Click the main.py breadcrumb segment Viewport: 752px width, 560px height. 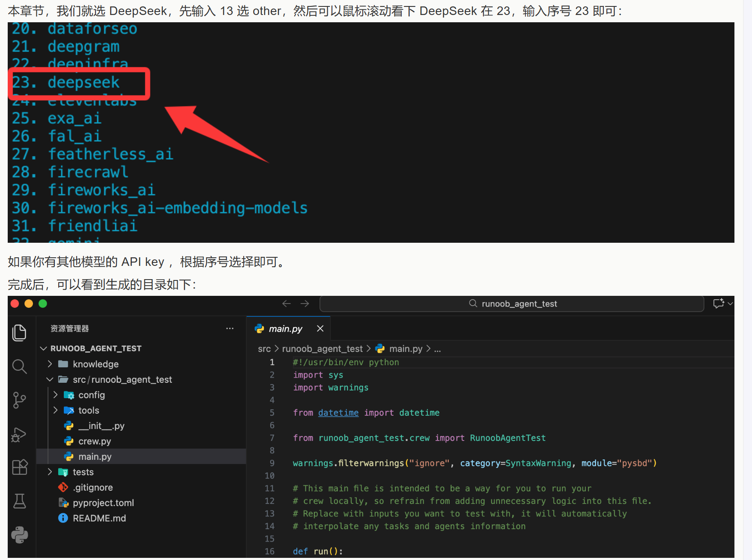click(x=406, y=349)
